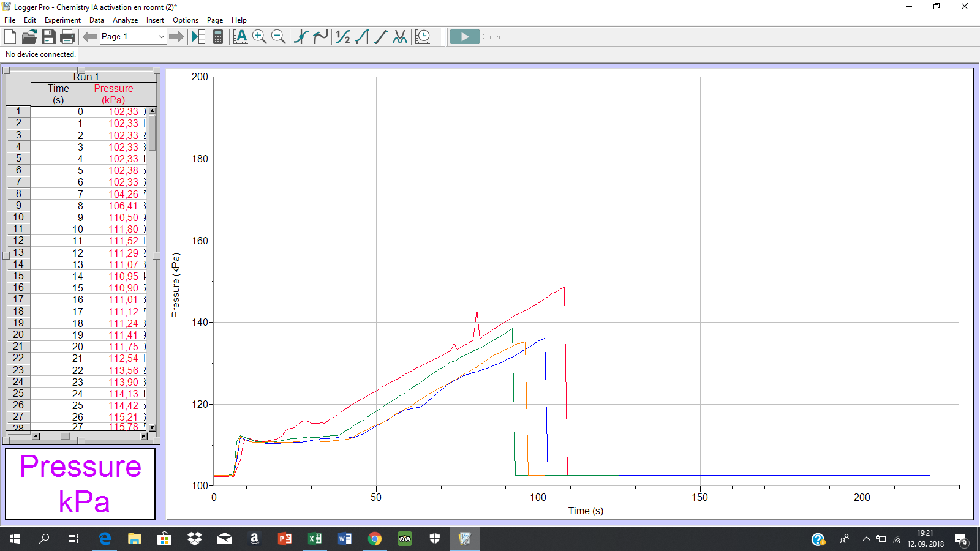Zoom out on the graph

[x=278, y=37]
